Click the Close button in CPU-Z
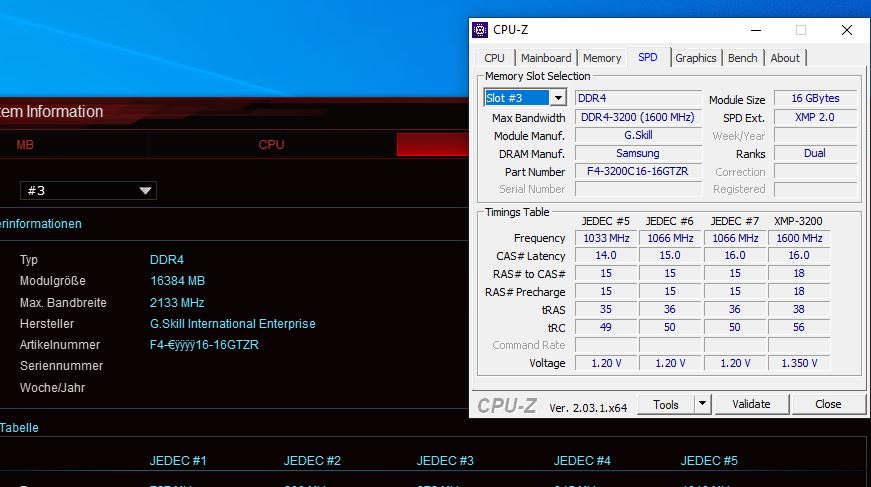The width and height of the screenshot is (871, 487). point(828,404)
